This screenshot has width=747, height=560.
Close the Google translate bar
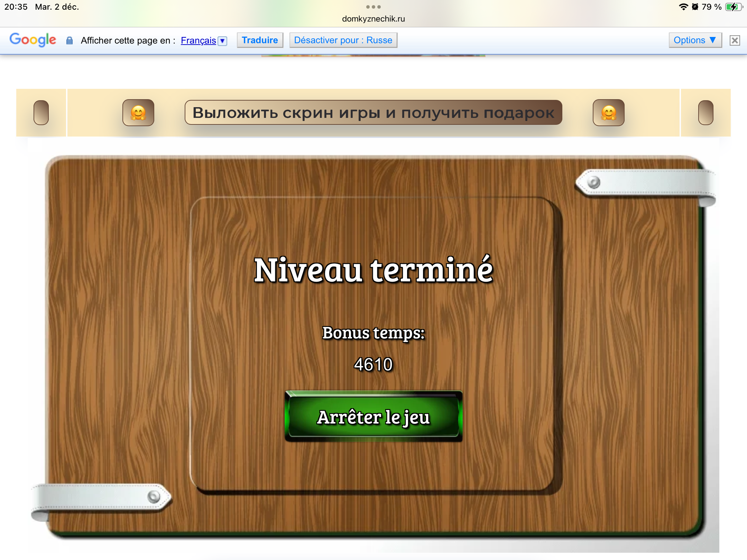[735, 40]
